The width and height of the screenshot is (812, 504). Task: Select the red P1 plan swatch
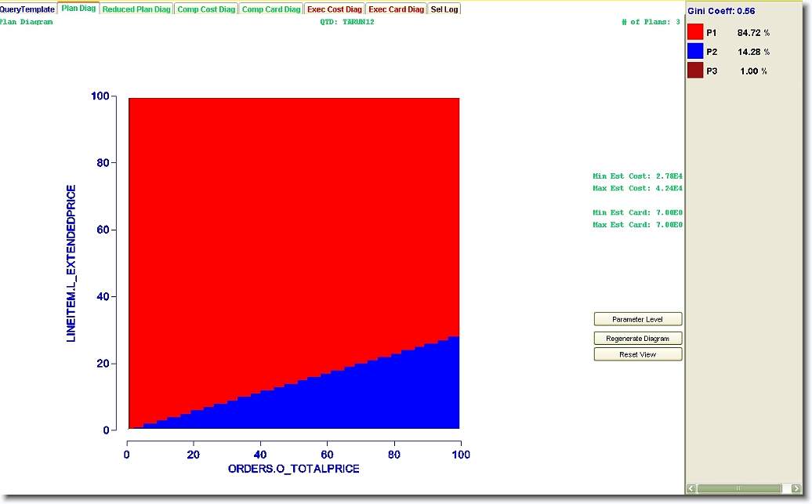point(695,33)
